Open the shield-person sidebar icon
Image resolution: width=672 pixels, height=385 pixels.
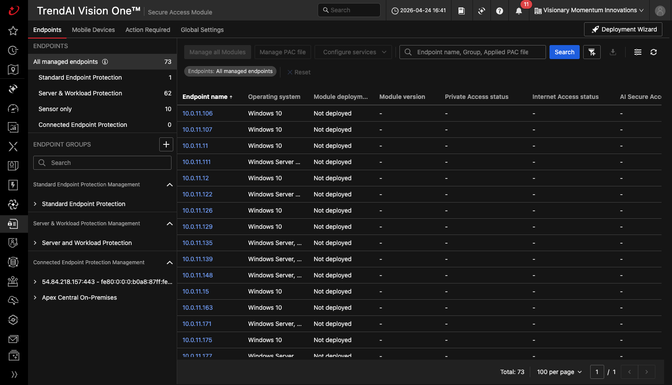pos(13,243)
